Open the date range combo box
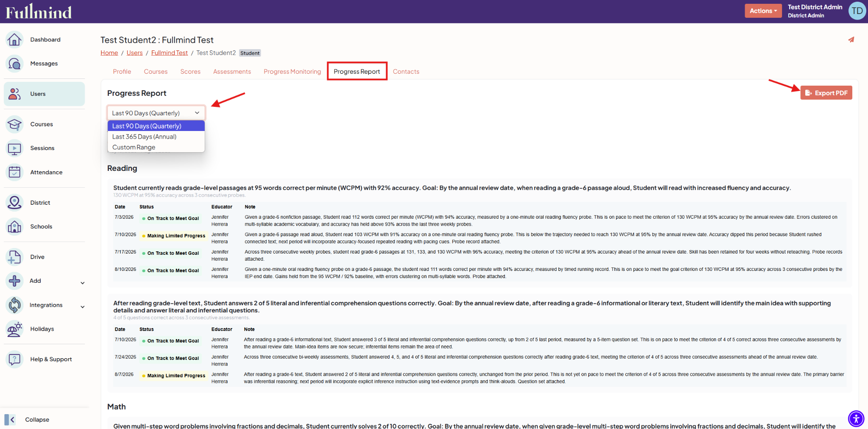 [156, 113]
